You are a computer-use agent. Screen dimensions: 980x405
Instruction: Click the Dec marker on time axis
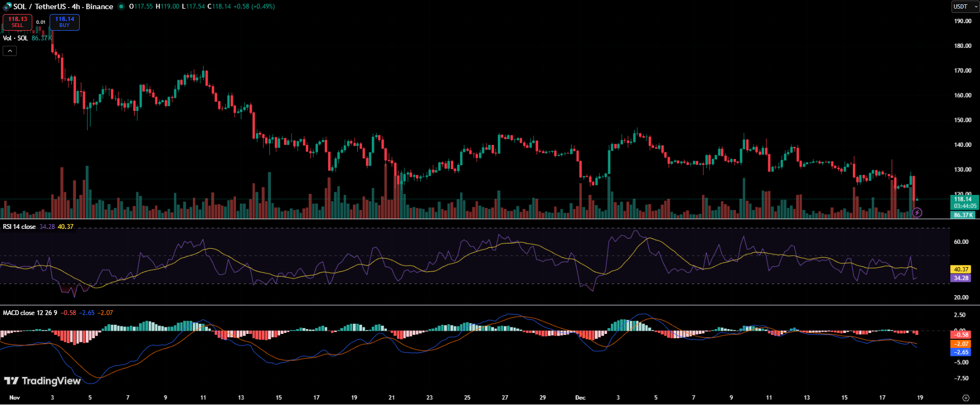click(x=580, y=397)
